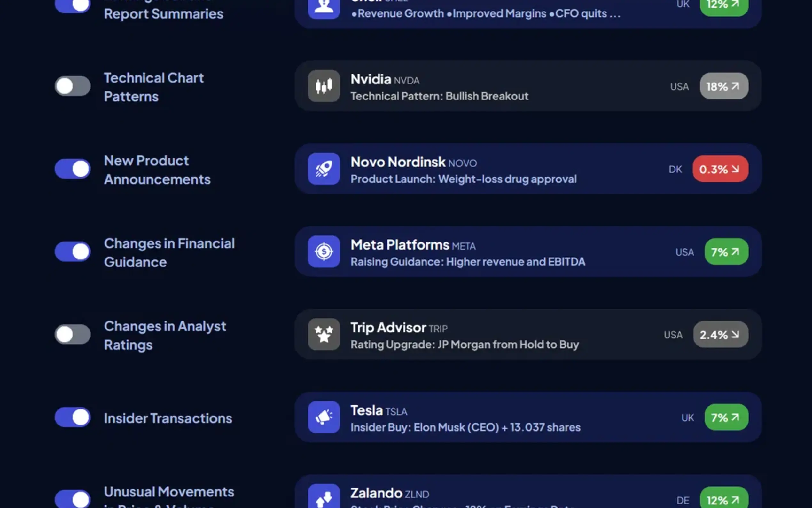Click the up-down arrows icon for Zalando
This screenshot has height=508, width=812.
pos(324,497)
